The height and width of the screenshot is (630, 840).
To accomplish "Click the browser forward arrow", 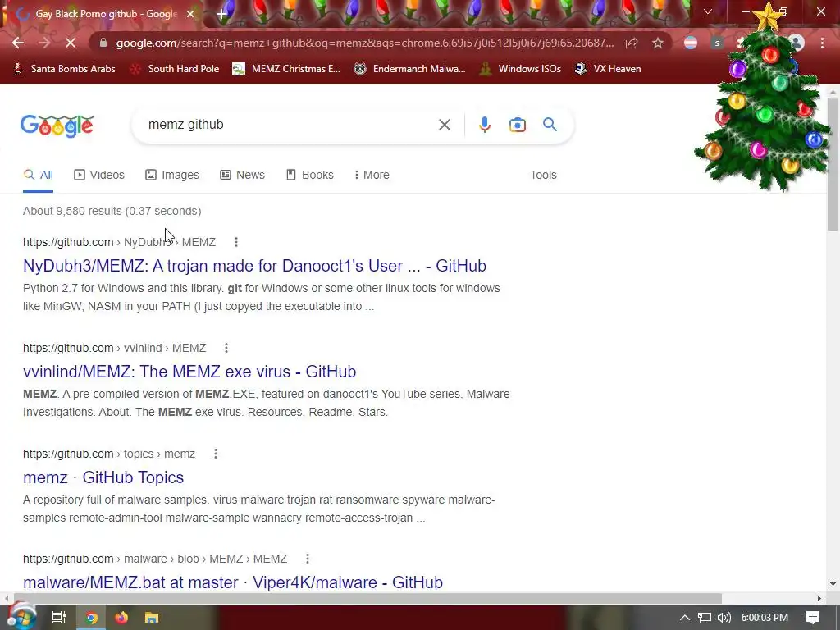I will 44,43.
